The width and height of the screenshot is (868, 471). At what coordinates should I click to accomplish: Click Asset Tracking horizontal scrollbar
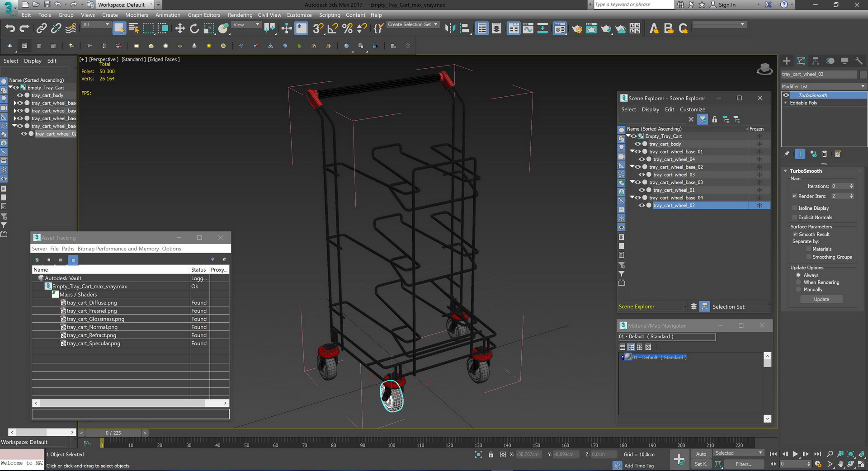pos(131,403)
